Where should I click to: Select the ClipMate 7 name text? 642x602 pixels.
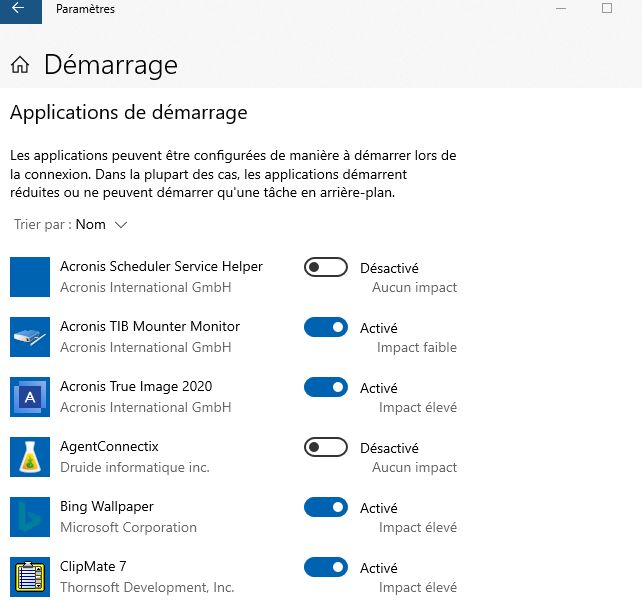pos(93,566)
